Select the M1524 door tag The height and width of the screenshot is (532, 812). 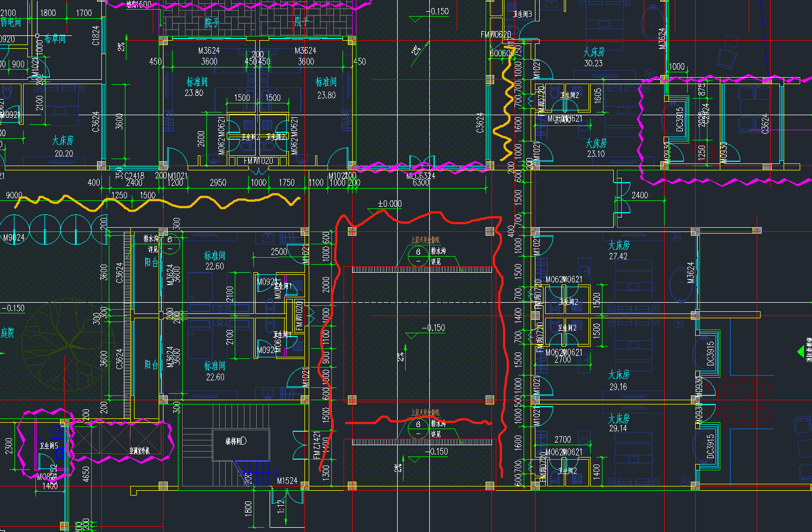click(x=287, y=481)
